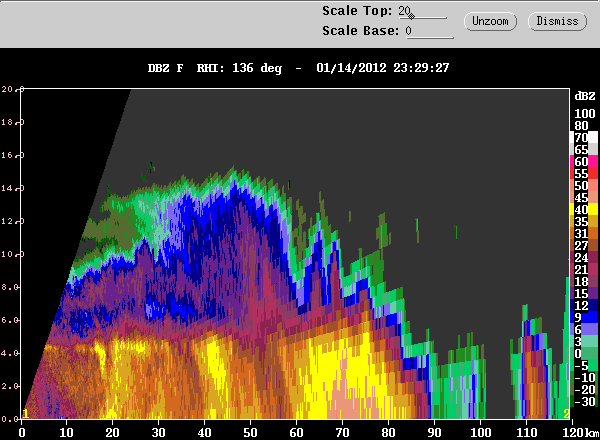Click the Scale Top label
600x440 pixels.
coord(357,11)
